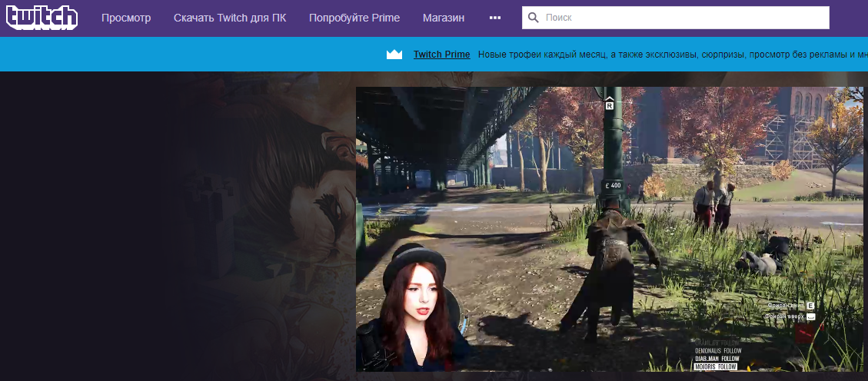Click the magnifier search icon
Screen dimensions: 868x381
point(533,18)
